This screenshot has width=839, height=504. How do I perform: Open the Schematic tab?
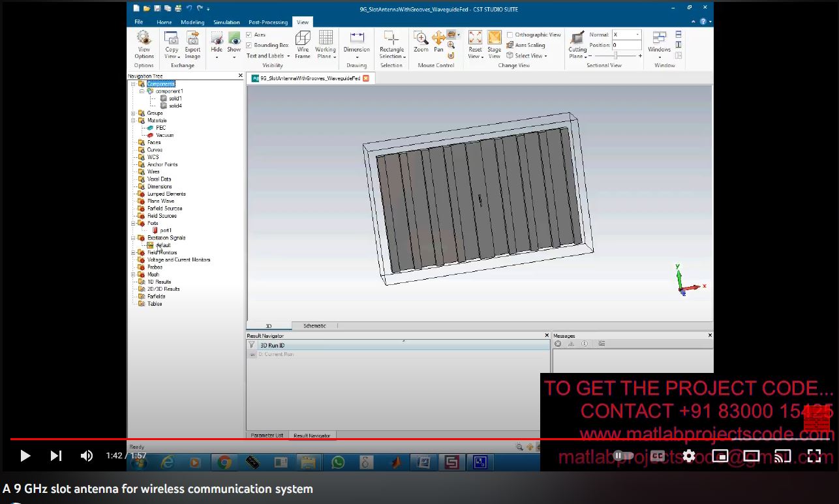[x=314, y=326]
